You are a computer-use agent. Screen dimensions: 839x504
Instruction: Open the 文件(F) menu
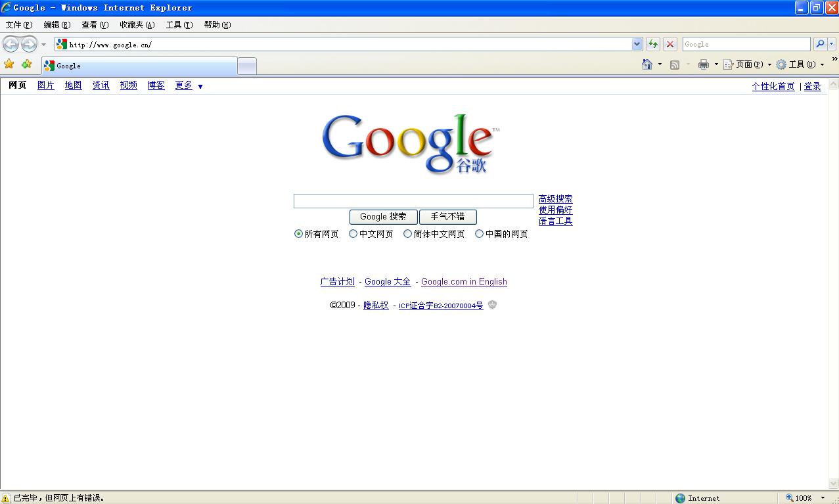[x=19, y=25]
